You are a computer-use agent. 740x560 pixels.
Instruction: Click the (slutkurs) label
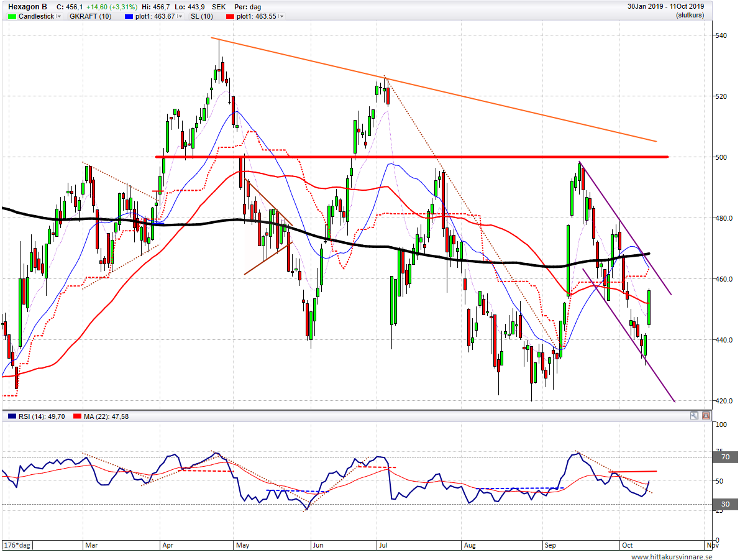[690, 15]
